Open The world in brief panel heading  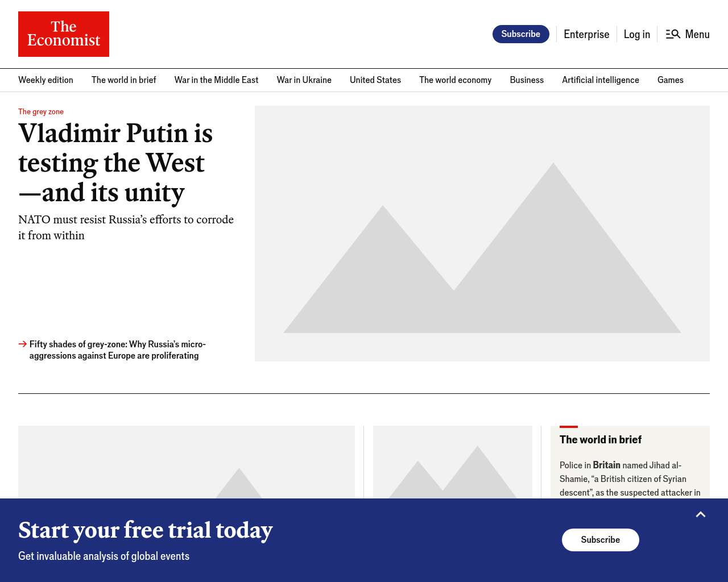click(x=600, y=439)
